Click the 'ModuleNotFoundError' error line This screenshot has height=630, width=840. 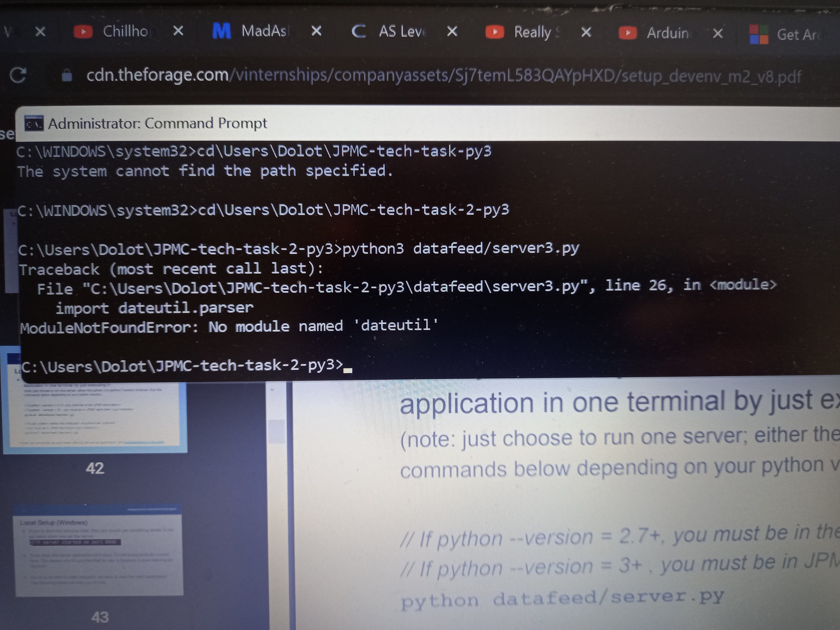coord(229,327)
